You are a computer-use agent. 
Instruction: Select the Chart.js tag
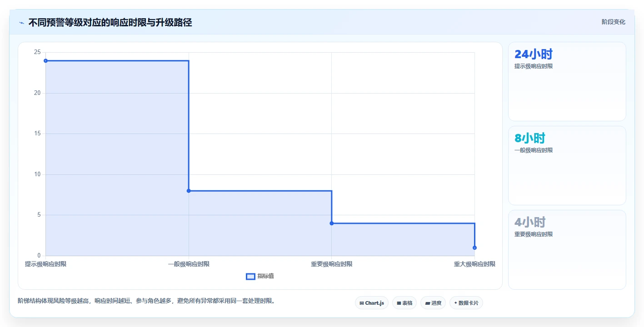point(371,303)
